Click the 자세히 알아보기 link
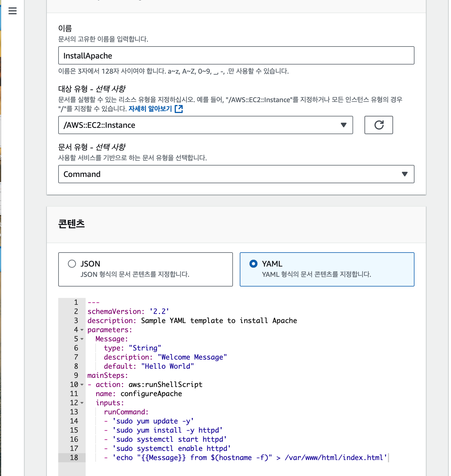Image resolution: width=451 pixels, height=476 pixels. pos(150,109)
